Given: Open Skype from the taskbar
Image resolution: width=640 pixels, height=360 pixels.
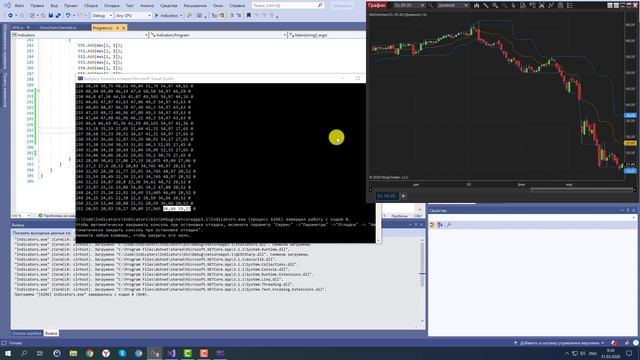Looking at the screenshot, I should pos(122,353).
